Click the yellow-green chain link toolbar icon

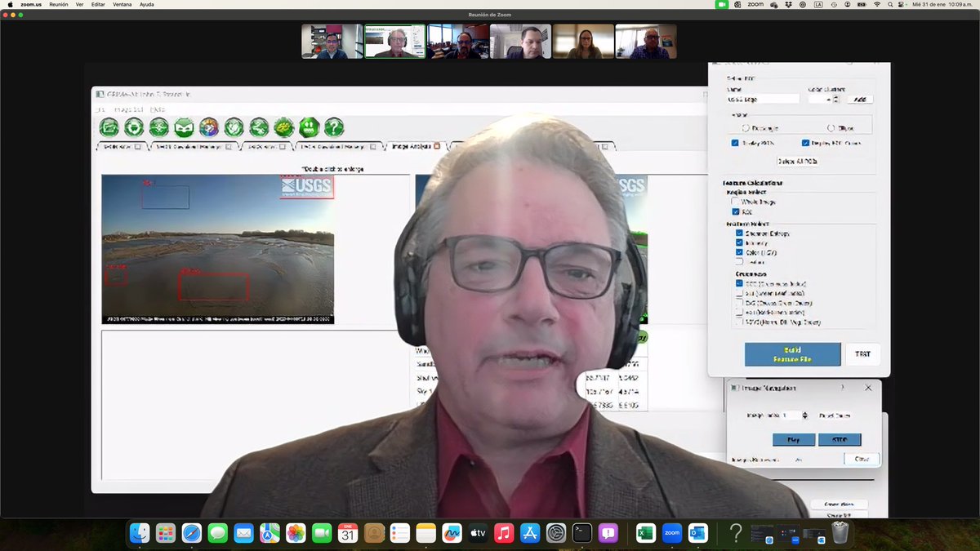click(283, 127)
